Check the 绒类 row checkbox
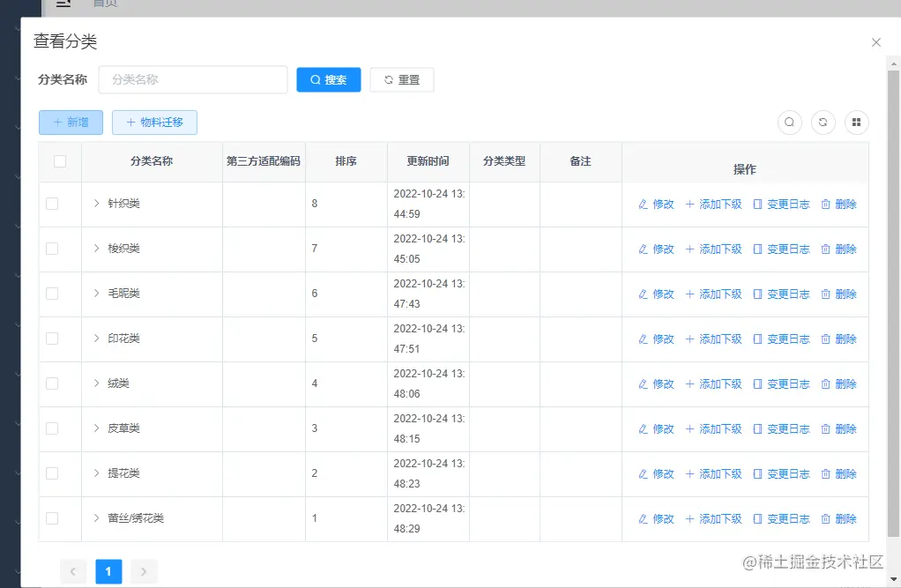The height and width of the screenshot is (588, 901). 52,383
